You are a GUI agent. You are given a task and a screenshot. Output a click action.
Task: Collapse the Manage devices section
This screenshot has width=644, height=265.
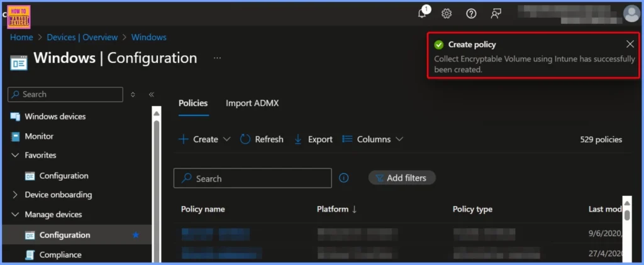click(x=15, y=214)
